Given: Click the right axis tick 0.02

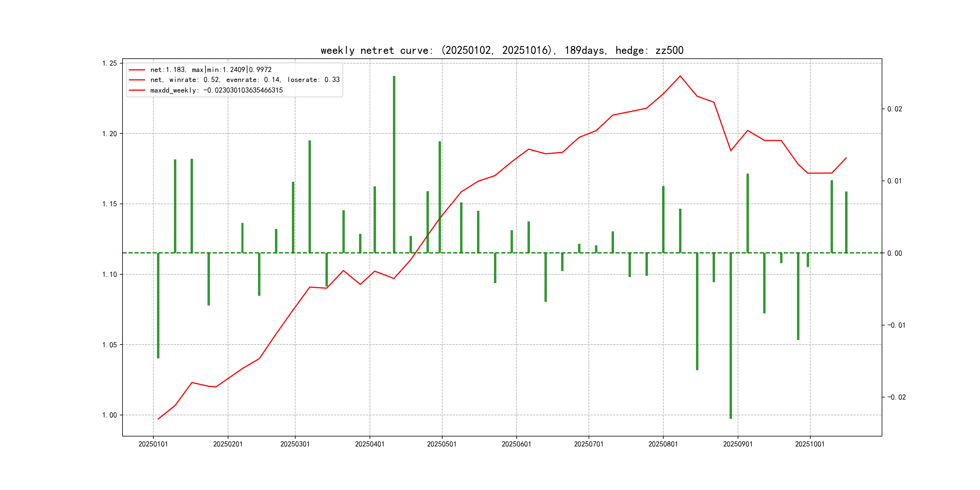Looking at the screenshot, I should [894, 109].
